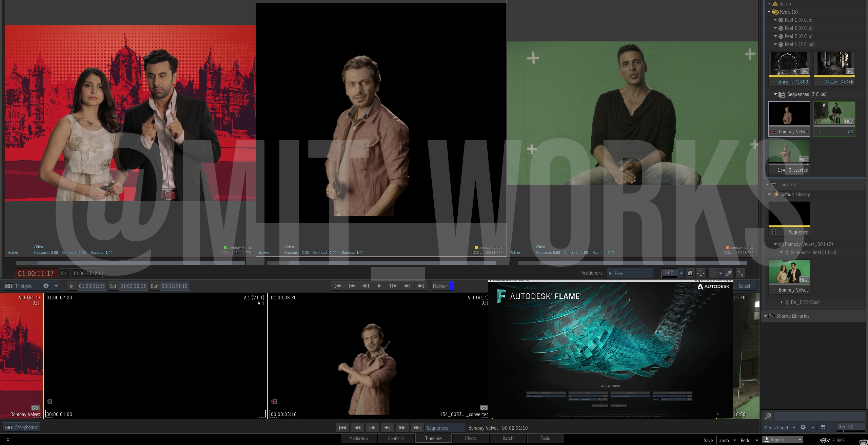Open the search magnifier in the Media Panel
Viewport: 868px width, 445px height.
pyautogui.click(x=768, y=416)
